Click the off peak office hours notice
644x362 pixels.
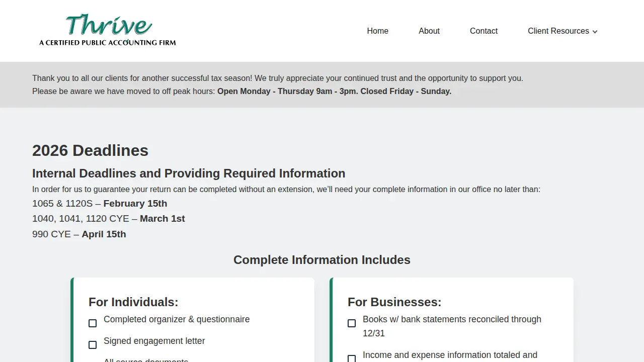(242, 92)
